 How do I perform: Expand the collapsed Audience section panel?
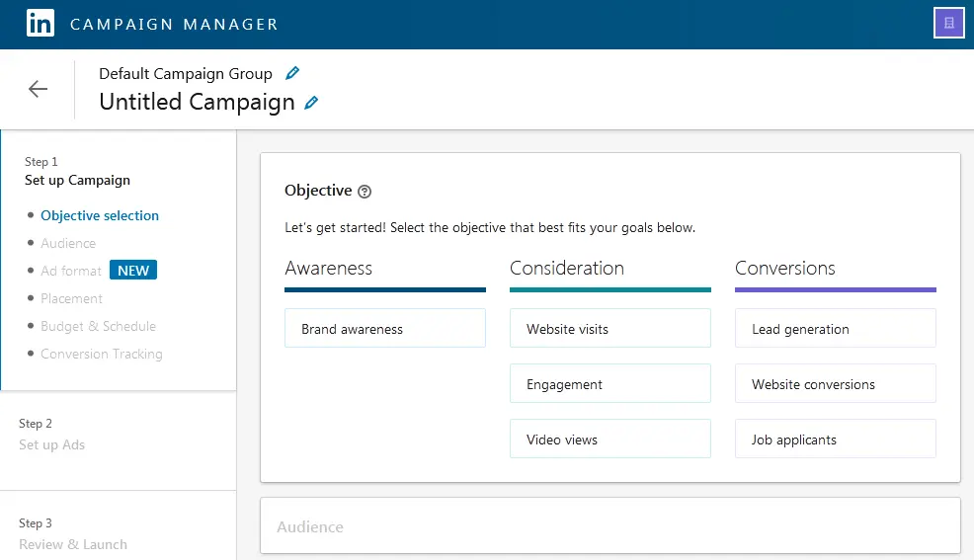tap(609, 526)
